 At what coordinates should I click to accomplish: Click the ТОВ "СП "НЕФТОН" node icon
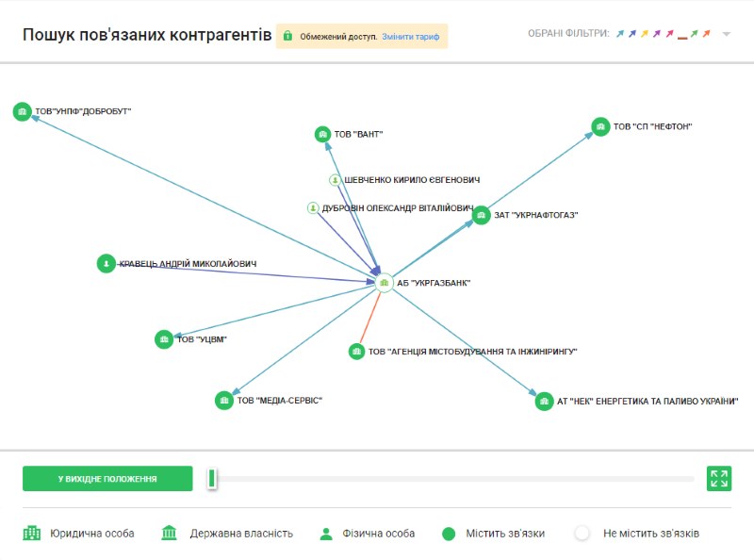coord(600,127)
